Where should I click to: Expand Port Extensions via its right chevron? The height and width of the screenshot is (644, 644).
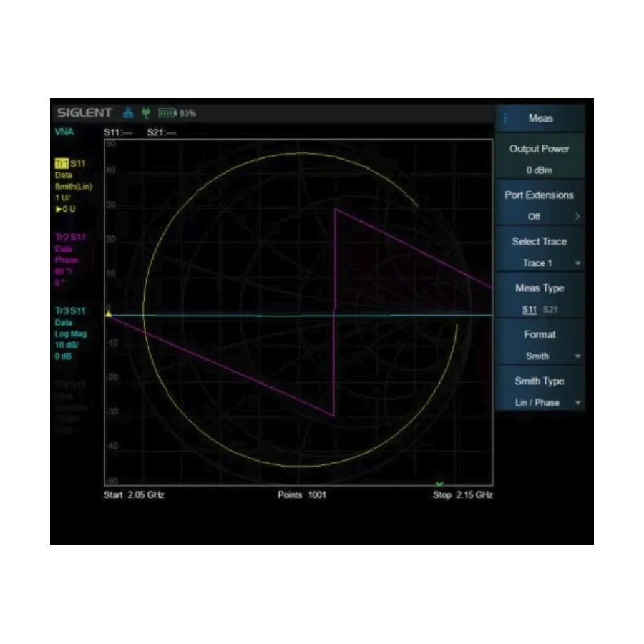point(578,216)
